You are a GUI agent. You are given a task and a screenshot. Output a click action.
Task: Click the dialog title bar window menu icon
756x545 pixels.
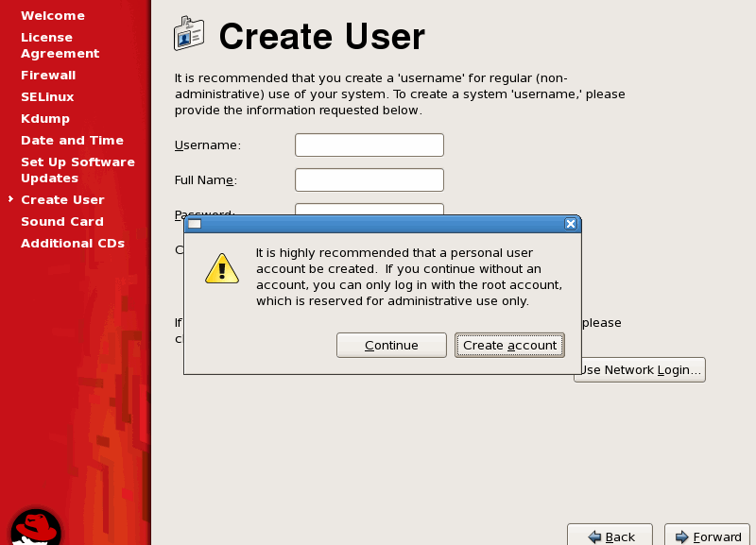point(195,224)
